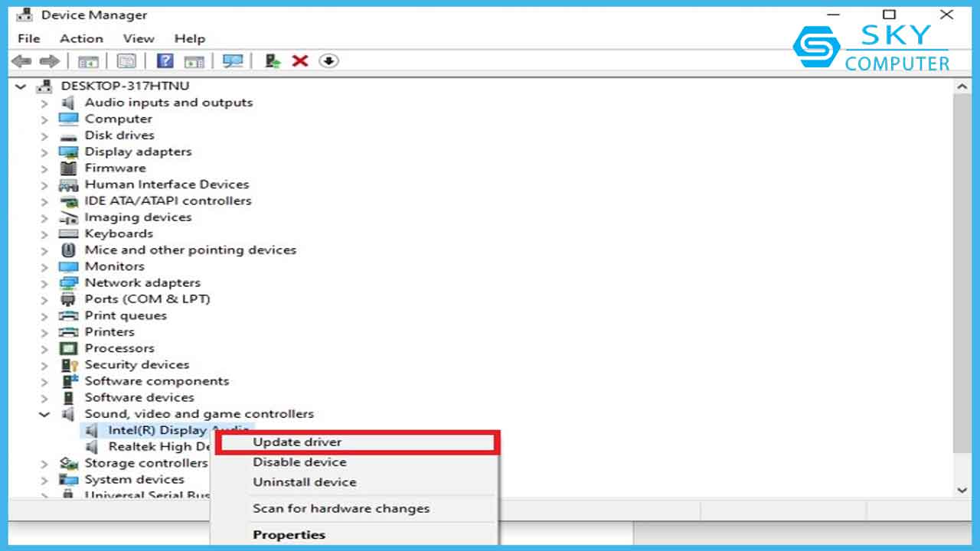Image resolution: width=980 pixels, height=551 pixels.
Task: Collapse the DESKTOP-317HTNU root node
Action: [21, 86]
